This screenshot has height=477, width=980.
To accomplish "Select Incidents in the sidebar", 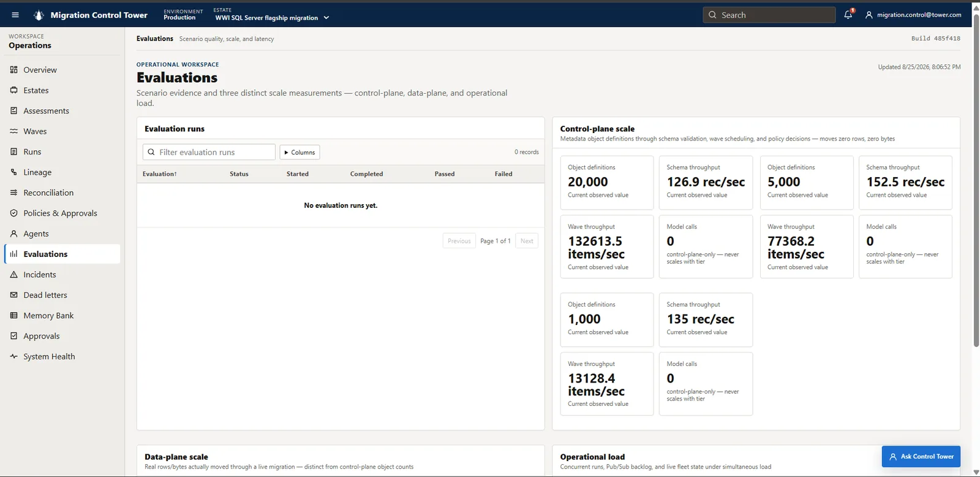I will coord(62,275).
